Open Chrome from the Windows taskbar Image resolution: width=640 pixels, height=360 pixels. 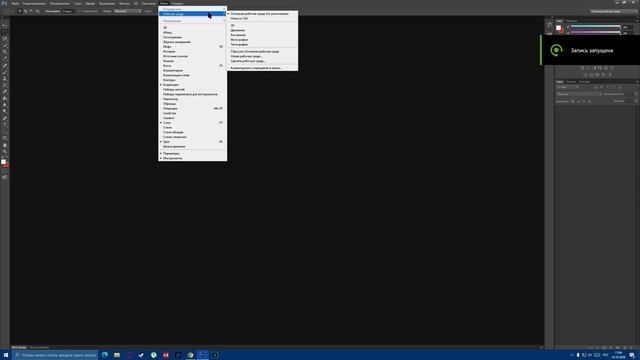tap(190, 355)
